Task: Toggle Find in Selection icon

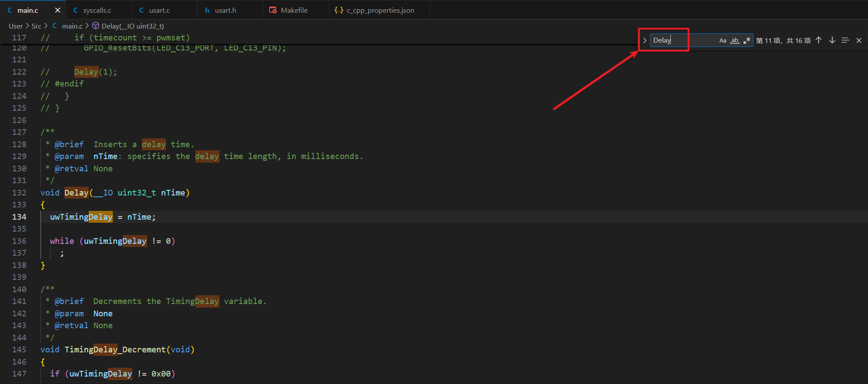Action: 845,40
